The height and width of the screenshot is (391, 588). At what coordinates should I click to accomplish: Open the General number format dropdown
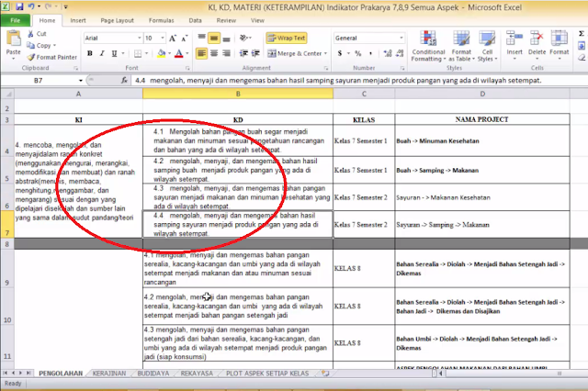click(x=401, y=38)
